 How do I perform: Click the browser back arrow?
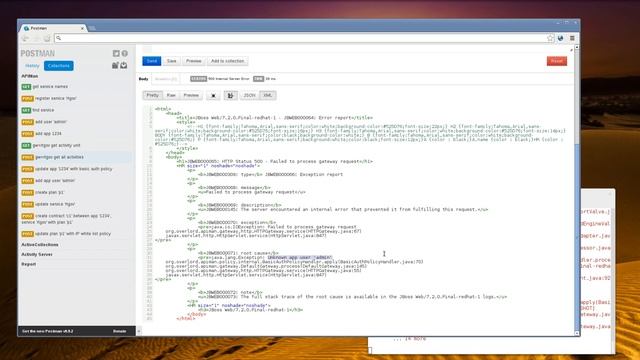tap(25, 38)
